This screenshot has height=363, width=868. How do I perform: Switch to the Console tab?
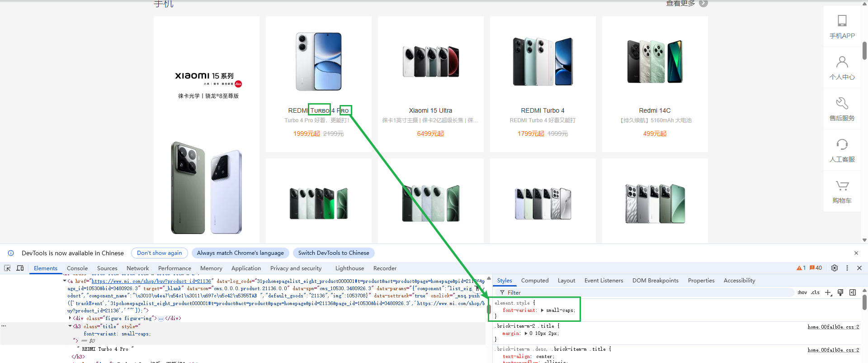(x=77, y=268)
